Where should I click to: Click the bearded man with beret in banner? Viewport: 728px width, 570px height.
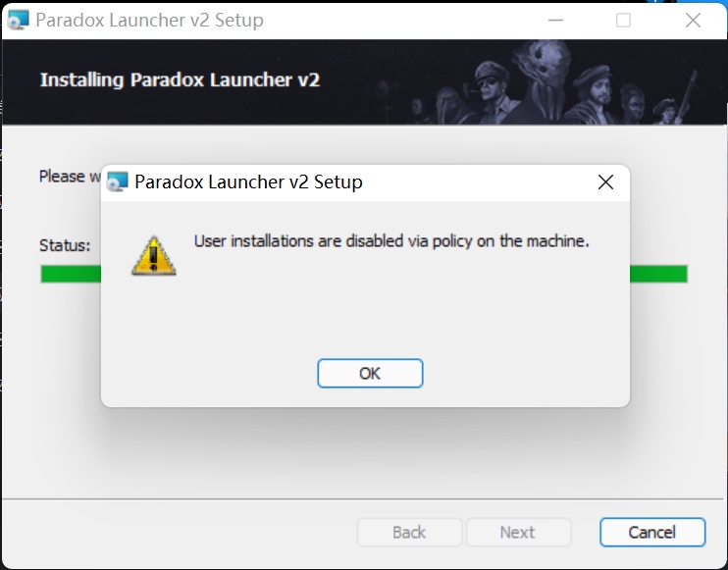pyautogui.click(x=593, y=95)
